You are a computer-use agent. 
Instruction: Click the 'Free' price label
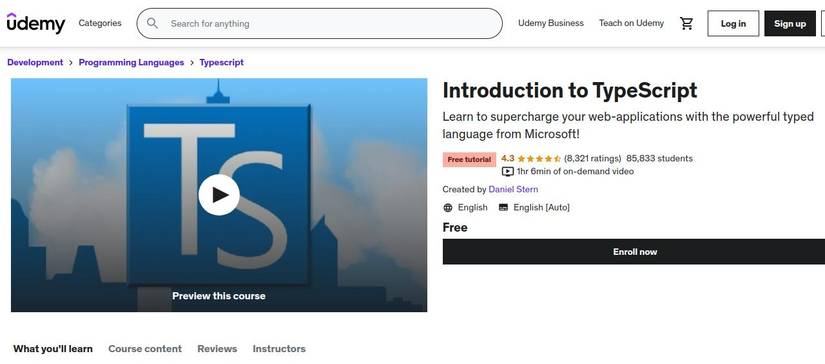[455, 228]
